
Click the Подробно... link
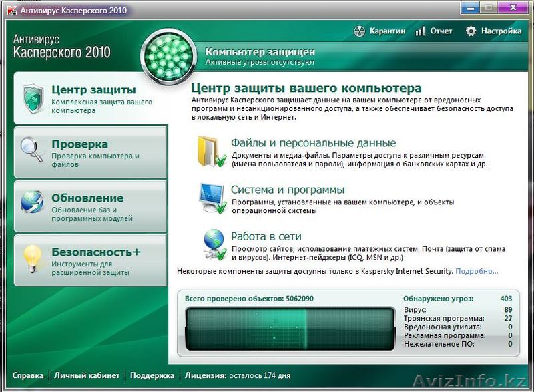pyautogui.click(x=477, y=271)
